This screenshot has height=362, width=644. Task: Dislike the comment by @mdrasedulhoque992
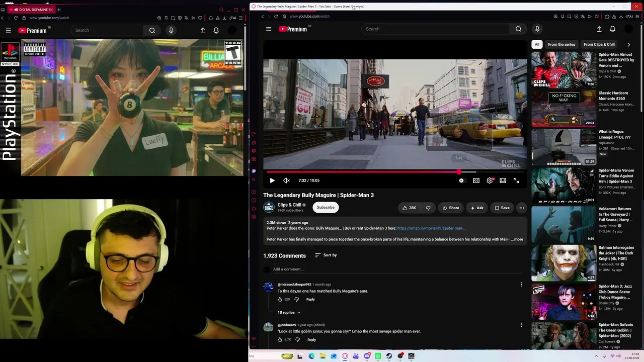[x=296, y=299]
